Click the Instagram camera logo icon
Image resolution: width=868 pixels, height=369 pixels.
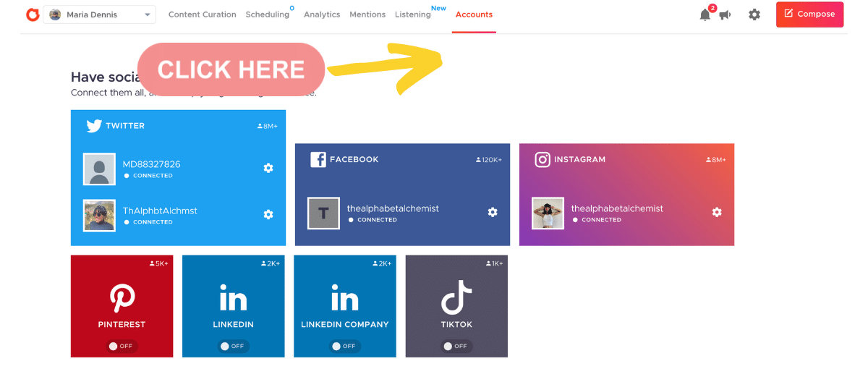[542, 159]
